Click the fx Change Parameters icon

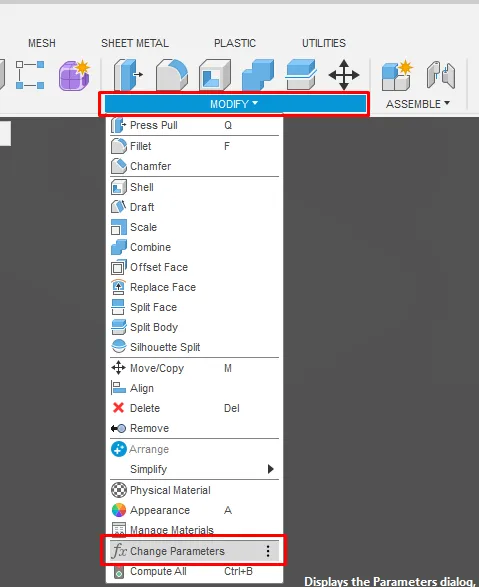click(119, 551)
